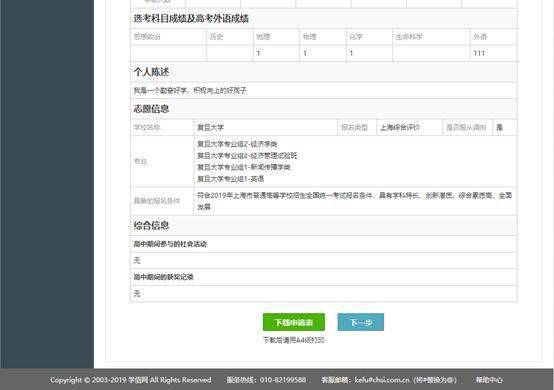The height and width of the screenshot is (390, 554).
Task: Select the 上海综合评价 registration type value
Action: click(400, 128)
